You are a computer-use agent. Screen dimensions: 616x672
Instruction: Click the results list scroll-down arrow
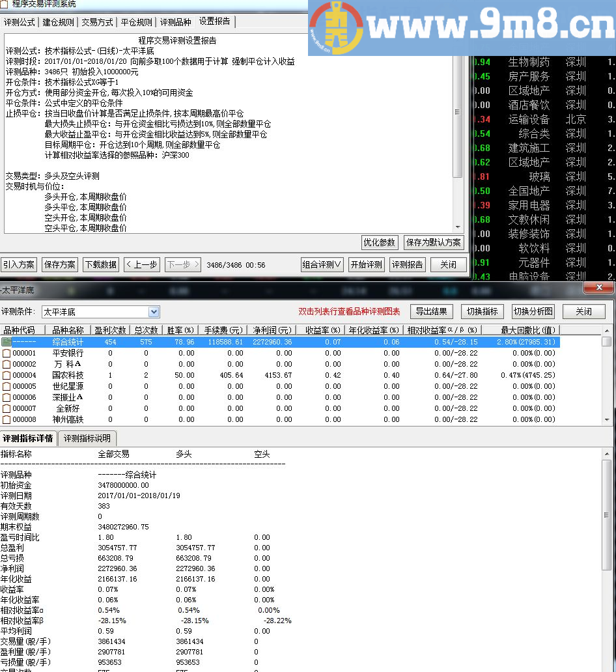click(607, 419)
